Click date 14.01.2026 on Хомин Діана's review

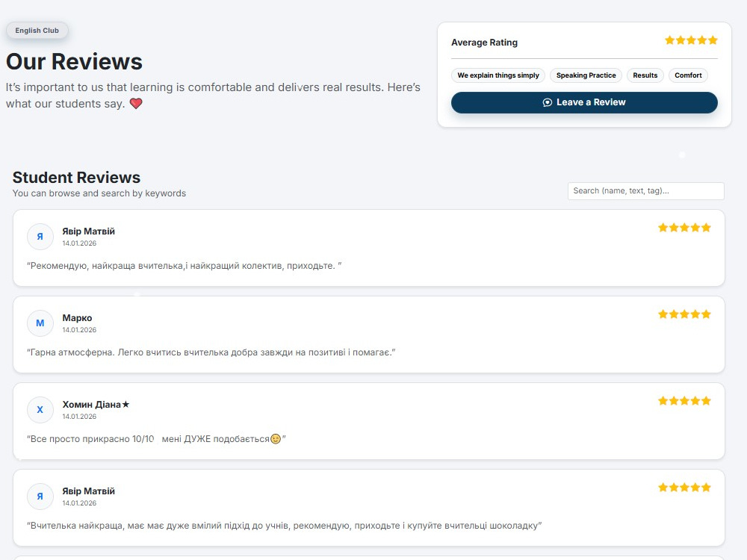coord(79,417)
